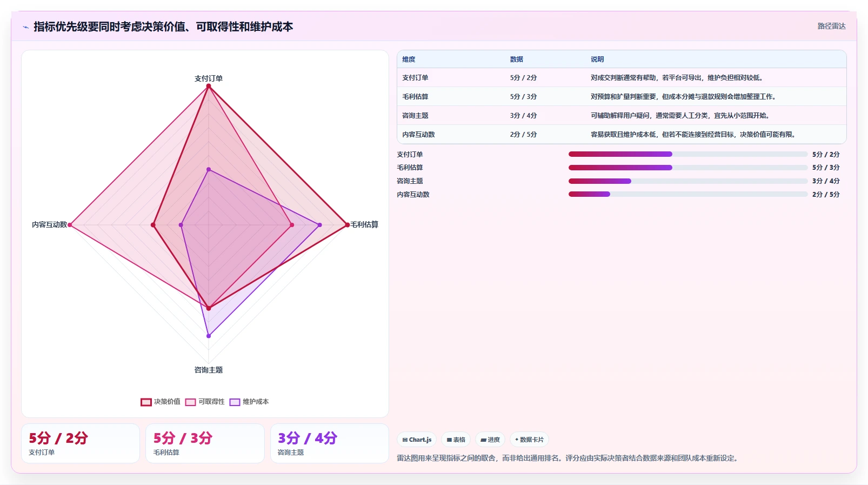This screenshot has width=868, height=485.
Task: Click the pink 可取得性 point on the 内容互动数 axis
Action: tap(70, 225)
